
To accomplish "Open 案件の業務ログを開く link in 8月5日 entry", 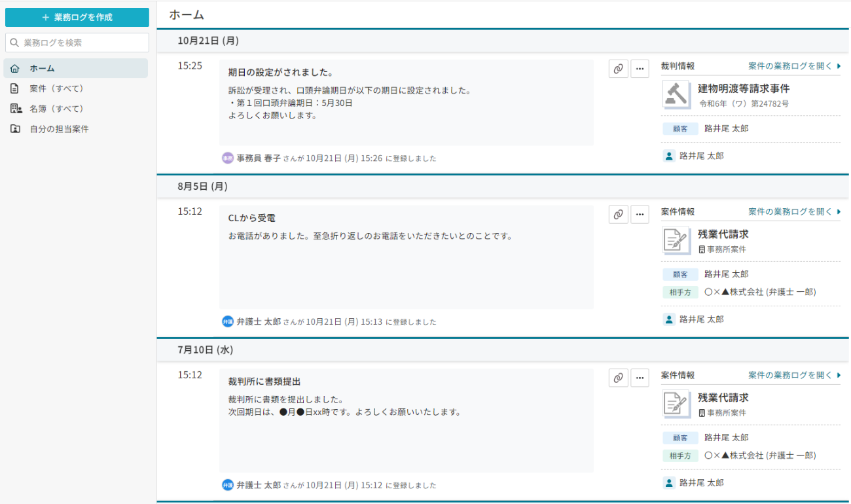I will click(790, 211).
